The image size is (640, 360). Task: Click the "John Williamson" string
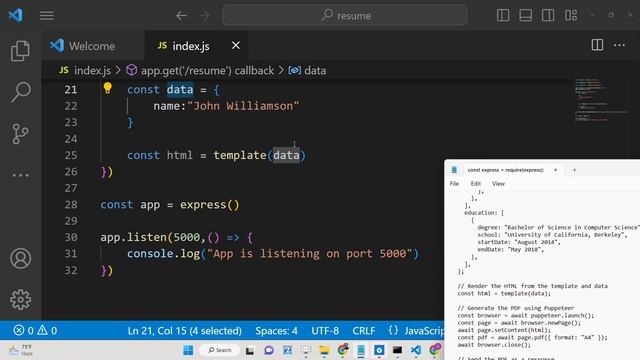243,106
